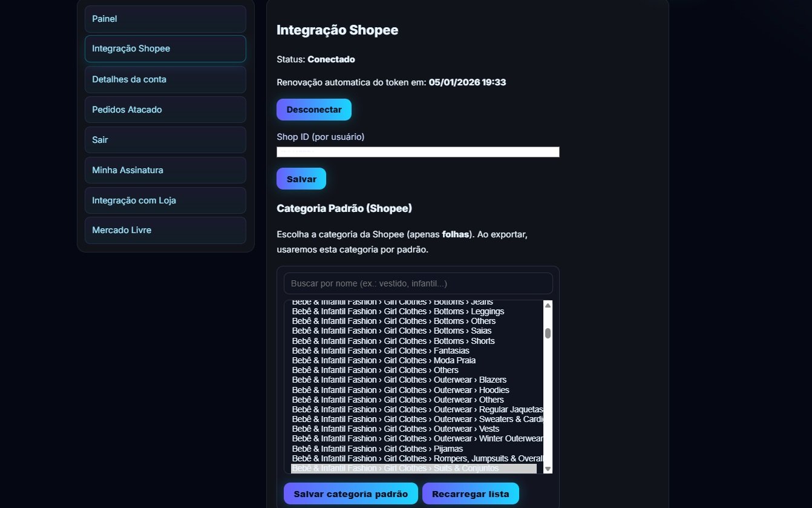The height and width of the screenshot is (508, 812).
Task: Open Detalhes da conta
Action: point(165,79)
